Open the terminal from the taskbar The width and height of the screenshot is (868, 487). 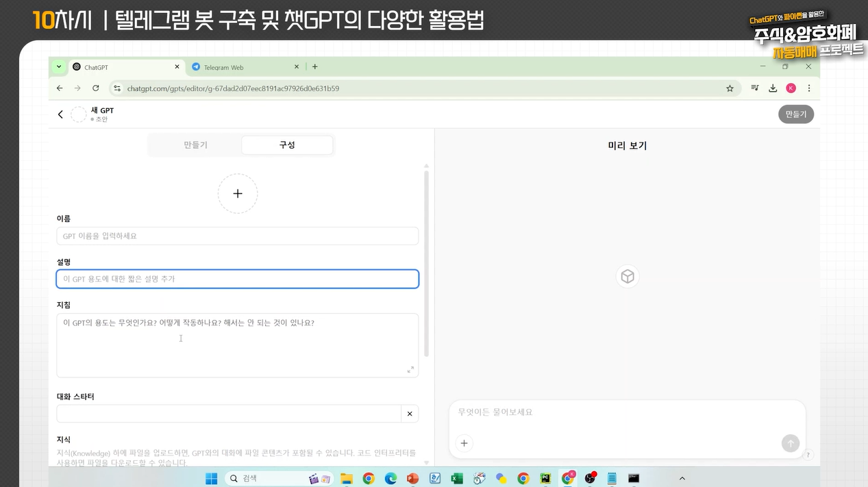634,478
